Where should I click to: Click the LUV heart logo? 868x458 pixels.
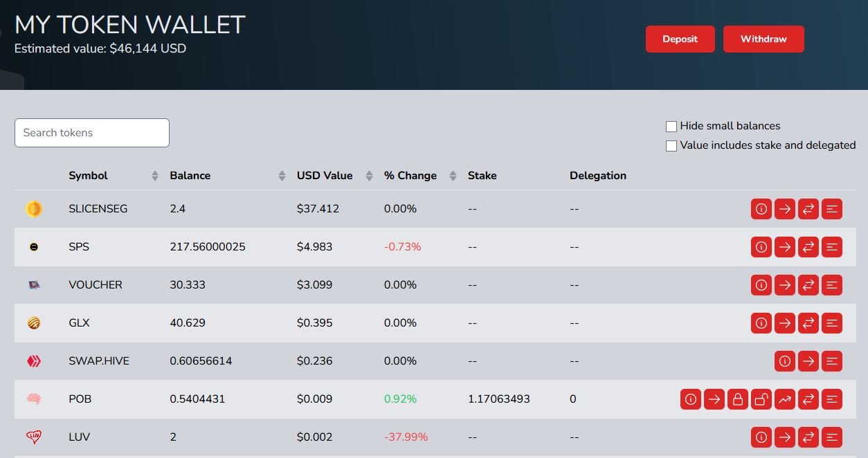(34, 437)
